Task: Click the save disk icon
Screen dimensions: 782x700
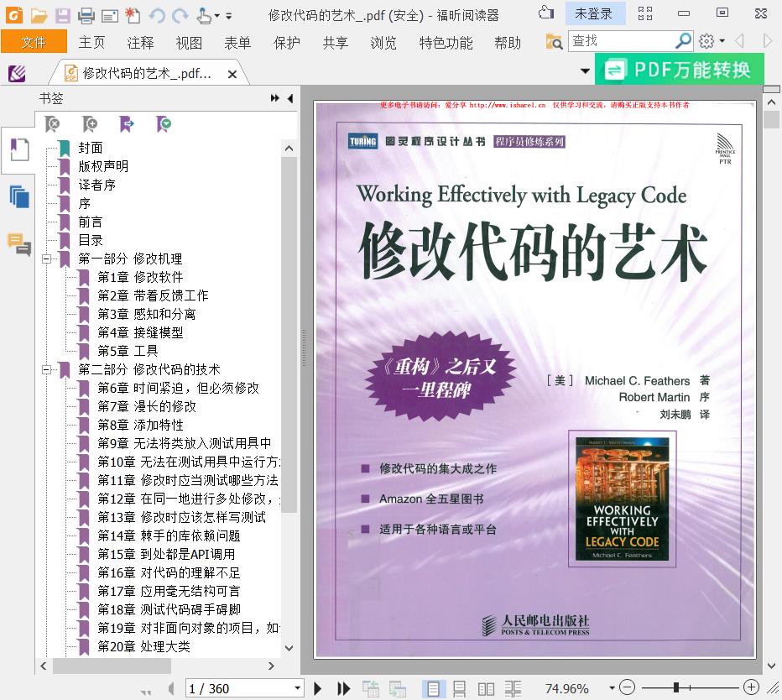Action: 62,15
